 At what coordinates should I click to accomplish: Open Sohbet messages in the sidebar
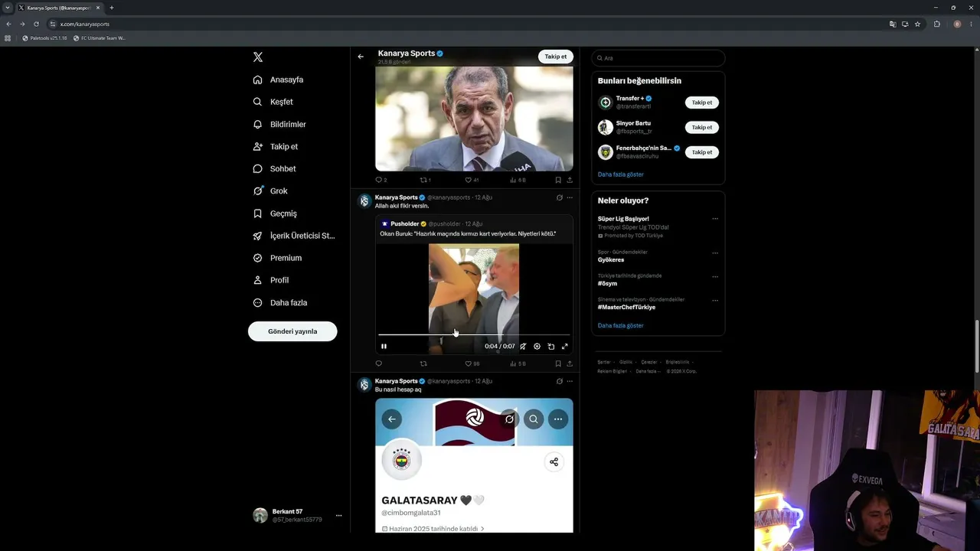pyautogui.click(x=274, y=168)
